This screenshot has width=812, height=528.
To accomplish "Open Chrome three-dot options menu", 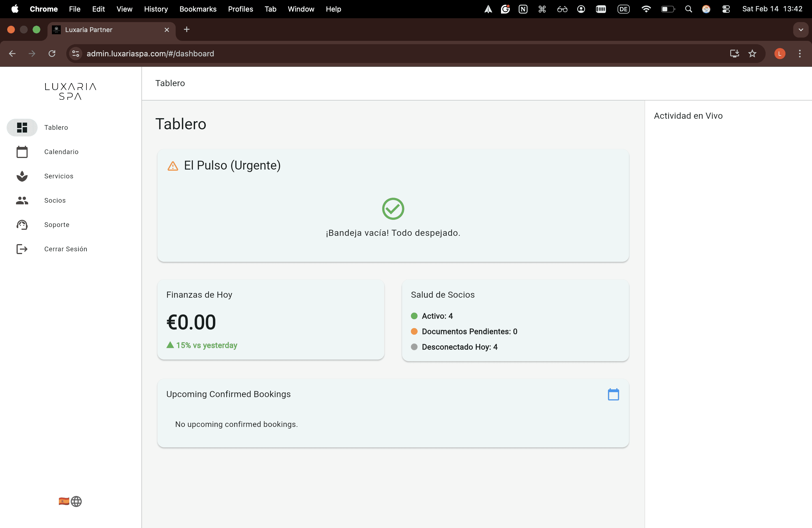I will [799, 54].
